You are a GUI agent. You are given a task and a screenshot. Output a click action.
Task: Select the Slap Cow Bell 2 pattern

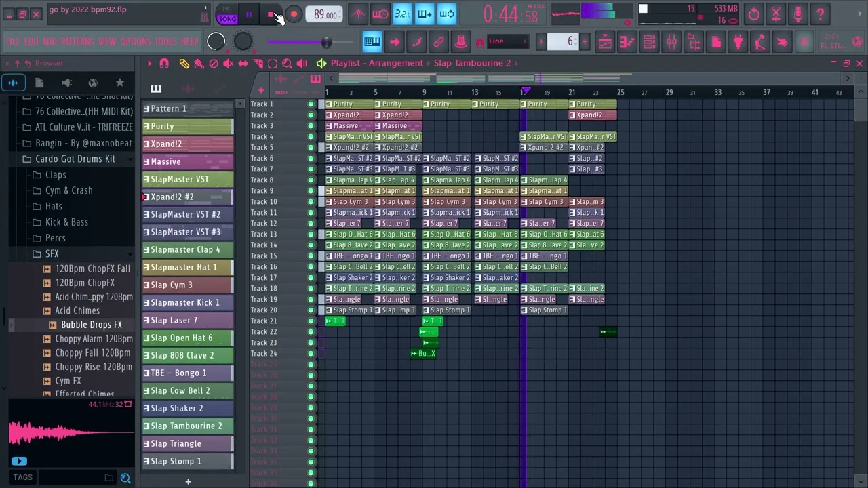[180, 391]
